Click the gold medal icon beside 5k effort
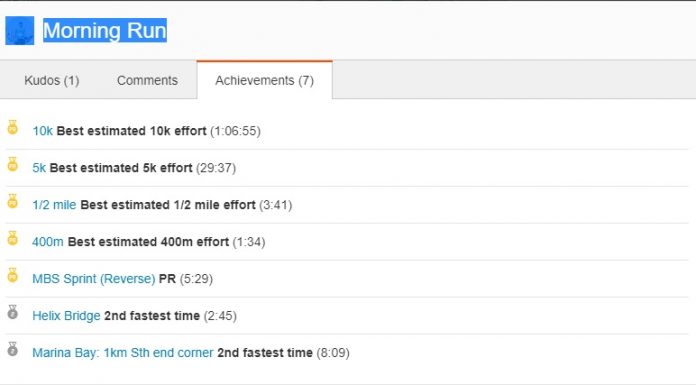Viewport: 696px width, 385px height. coord(12,164)
